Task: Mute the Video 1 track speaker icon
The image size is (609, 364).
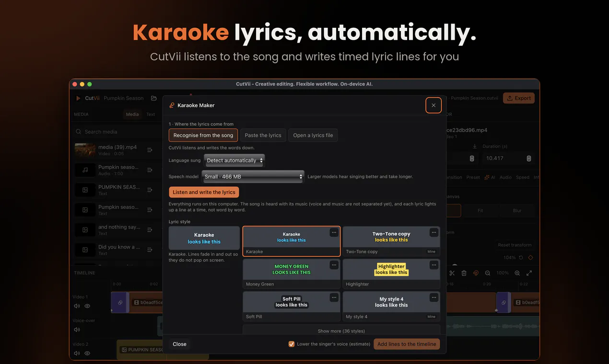Action: tap(77, 306)
